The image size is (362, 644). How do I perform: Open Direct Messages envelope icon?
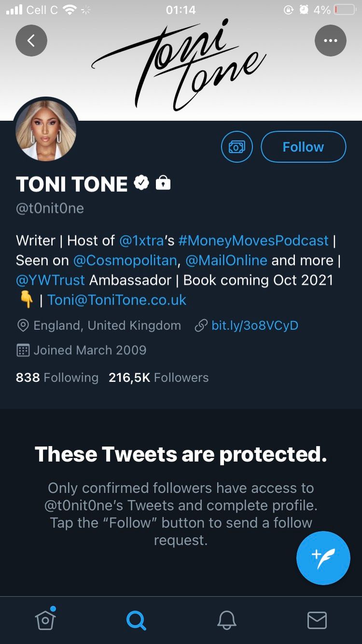pos(317,619)
